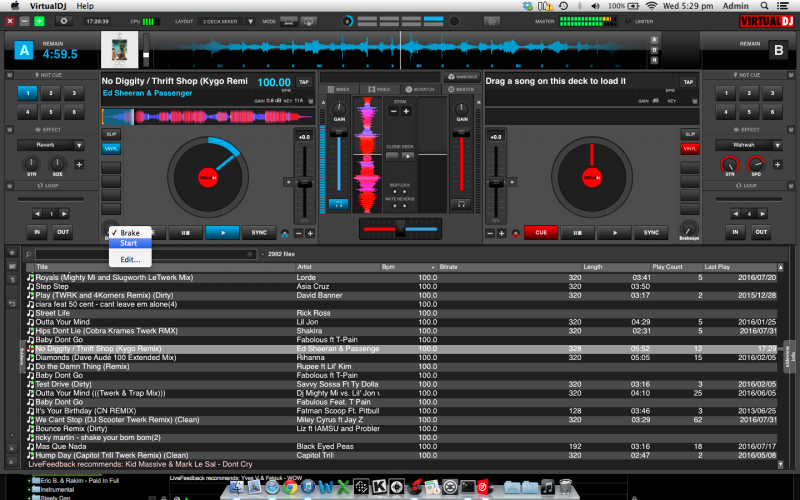This screenshot has height=500, width=800.
Task: Sync Deck A with the SYNC button
Action: pos(259,233)
